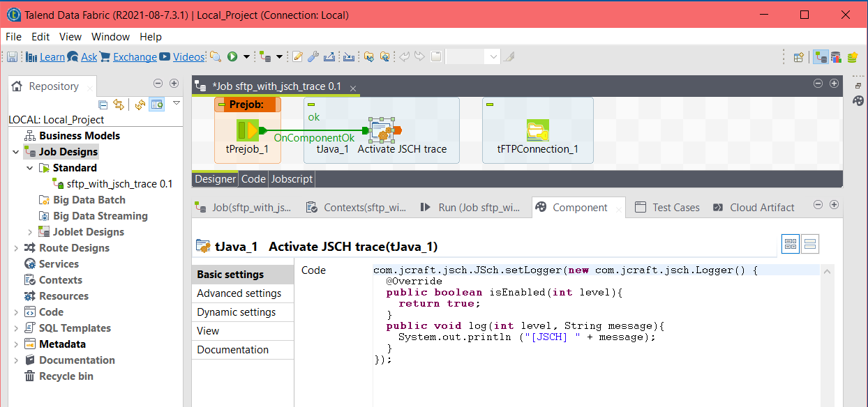Open the Ask link
868x407 pixels.
[x=89, y=57]
